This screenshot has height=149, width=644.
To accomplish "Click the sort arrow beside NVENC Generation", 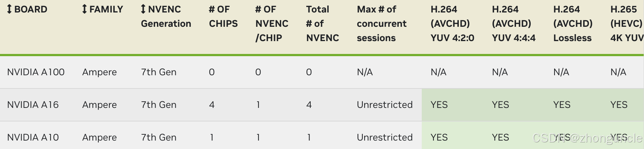I will [x=143, y=9].
